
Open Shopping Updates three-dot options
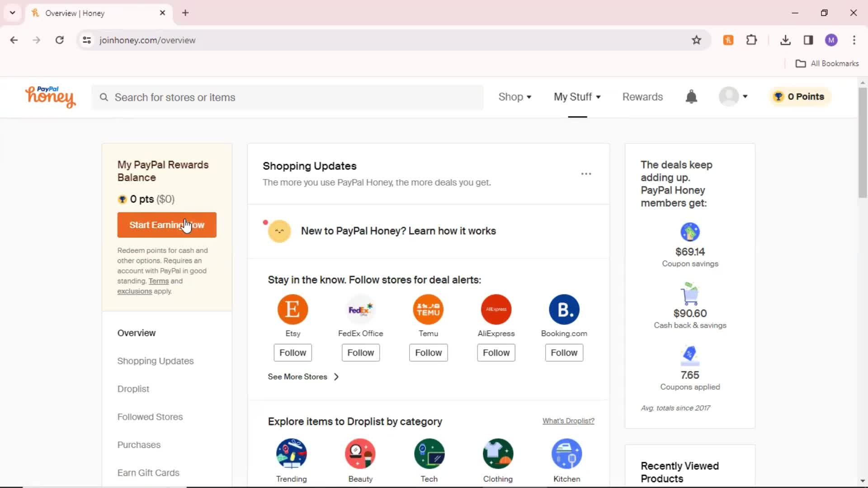click(x=586, y=174)
